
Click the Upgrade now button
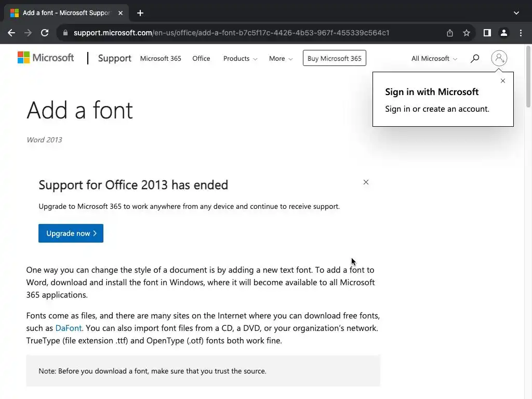[x=71, y=233]
